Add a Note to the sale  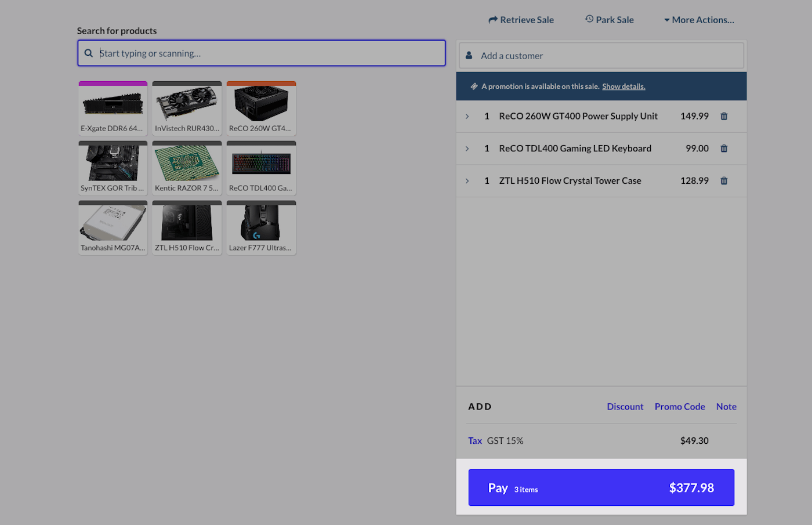[x=726, y=407]
